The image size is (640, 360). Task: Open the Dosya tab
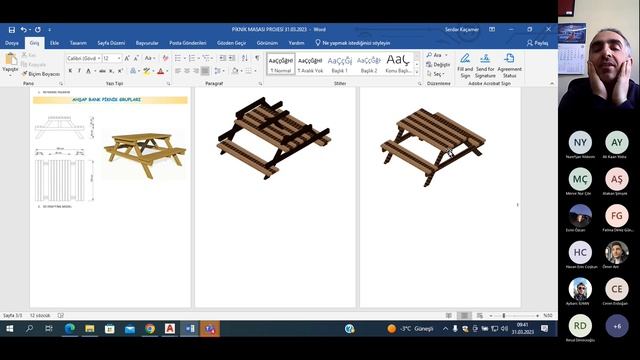click(x=12, y=43)
